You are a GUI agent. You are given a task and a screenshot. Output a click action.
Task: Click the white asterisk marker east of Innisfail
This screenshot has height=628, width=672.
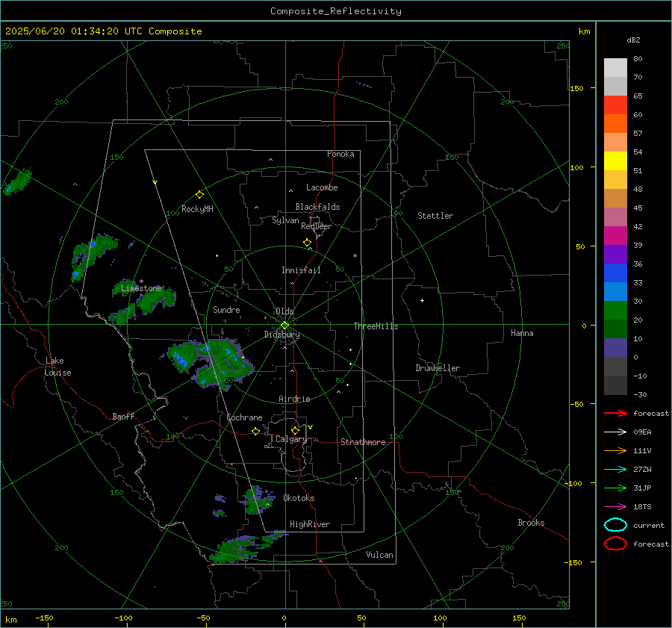coord(355,256)
